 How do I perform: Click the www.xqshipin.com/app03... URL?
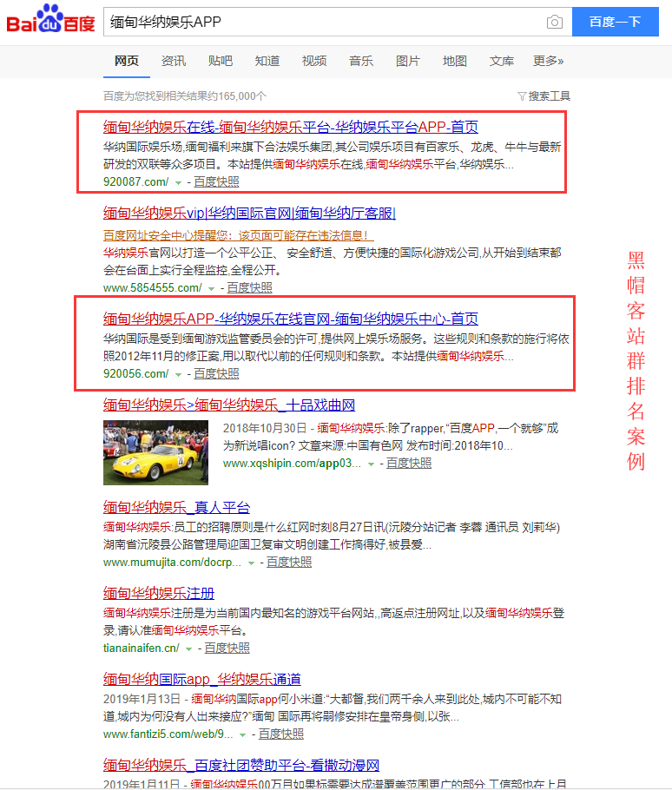(x=293, y=463)
